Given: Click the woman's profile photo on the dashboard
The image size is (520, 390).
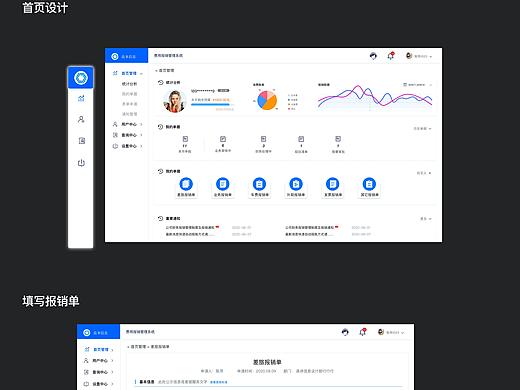Looking at the screenshot, I should pos(174,101).
